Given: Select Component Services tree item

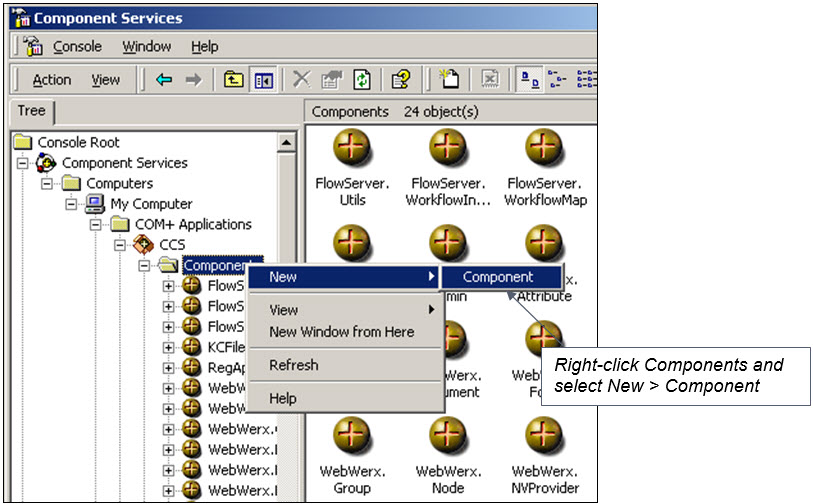Looking at the screenshot, I should click(x=125, y=163).
